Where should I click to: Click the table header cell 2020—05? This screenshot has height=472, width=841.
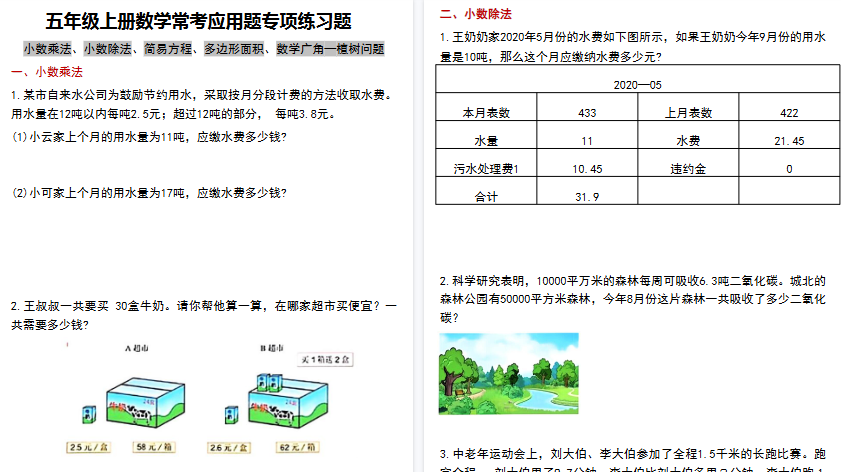638,79
